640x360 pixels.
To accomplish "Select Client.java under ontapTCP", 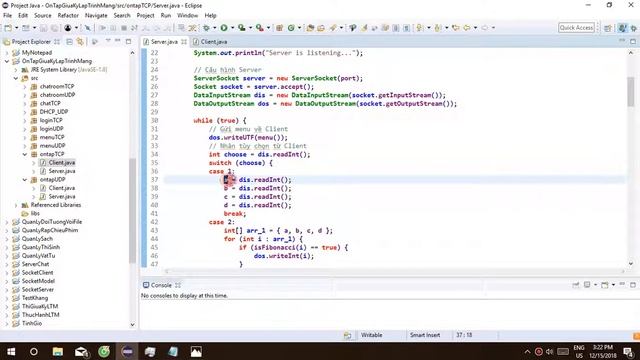I will [62, 162].
